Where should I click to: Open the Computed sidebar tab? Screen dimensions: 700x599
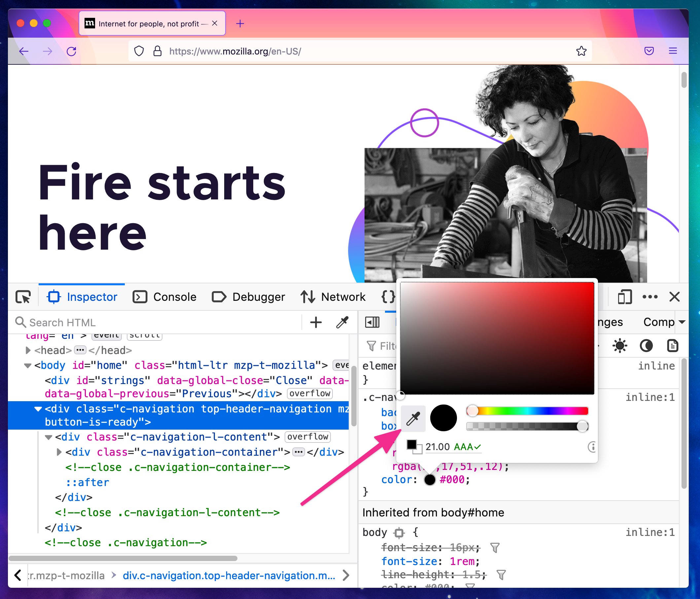659,322
